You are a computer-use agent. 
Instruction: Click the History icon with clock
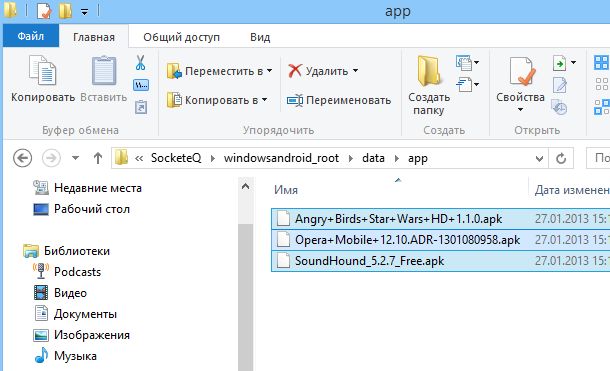tap(559, 107)
